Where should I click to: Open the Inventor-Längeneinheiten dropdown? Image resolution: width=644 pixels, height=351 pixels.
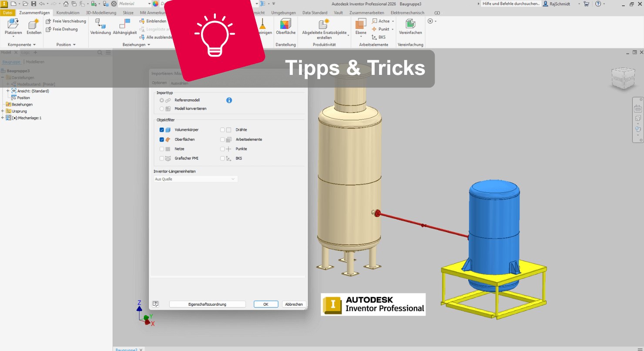click(196, 179)
